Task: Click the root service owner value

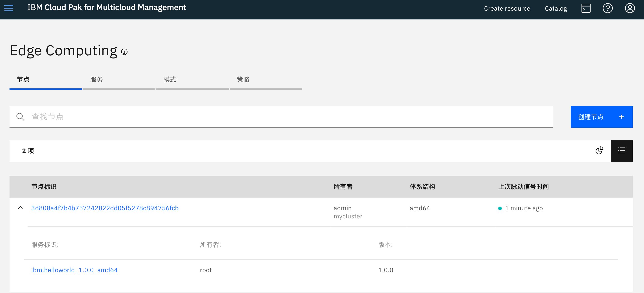Action: 206,270
